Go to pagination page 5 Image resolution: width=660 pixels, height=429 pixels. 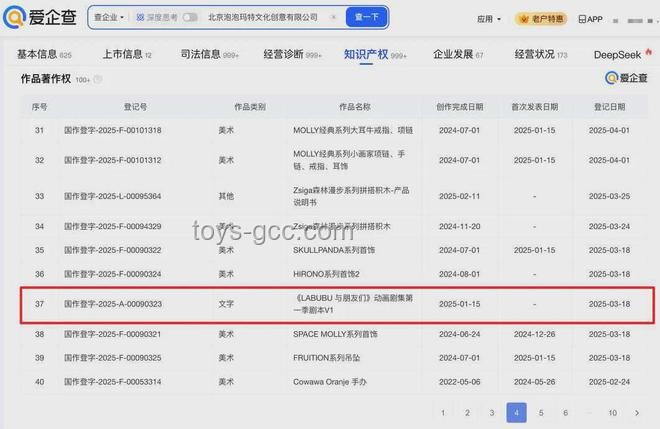(x=541, y=413)
